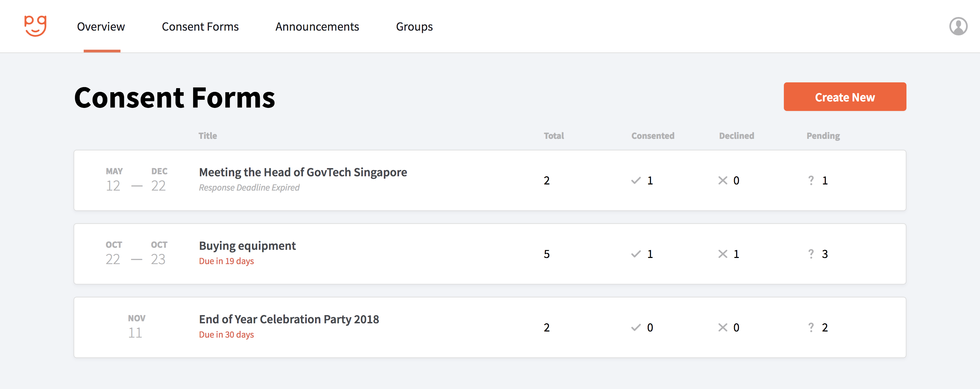This screenshot has width=980, height=389.
Task: Click 'Due in 19 days' text
Action: pos(226,261)
